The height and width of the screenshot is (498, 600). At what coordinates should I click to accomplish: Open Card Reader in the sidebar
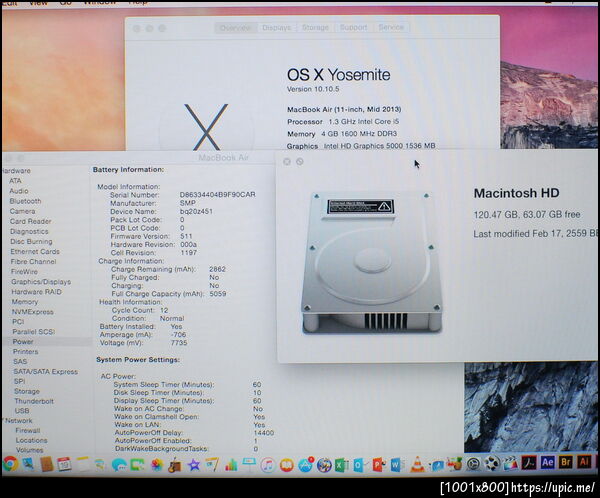31,221
